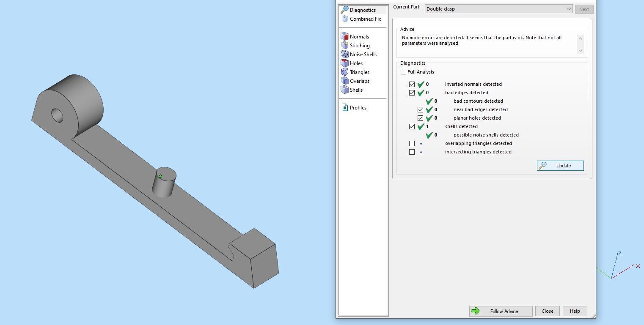Choose the Stitching tool icon
This screenshot has height=325, width=644.
tap(345, 46)
